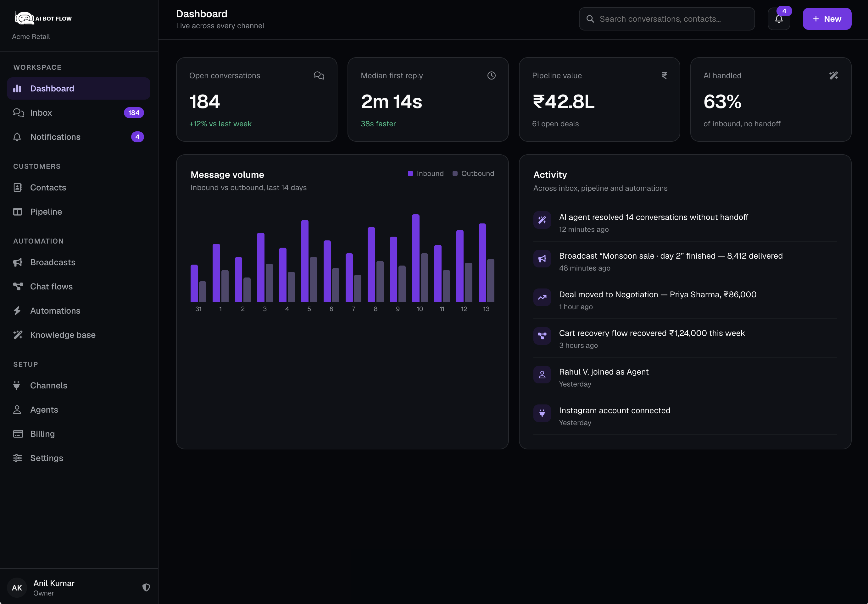The width and height of the screenshot is (868, 604).
Task: Open Notifications in the sidebar
Action: tap(79, 137)
